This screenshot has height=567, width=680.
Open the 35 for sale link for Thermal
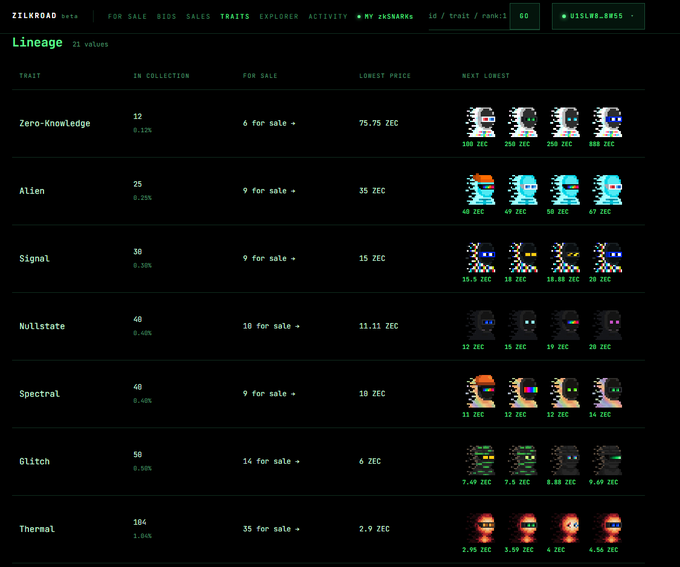click(271, 529)
